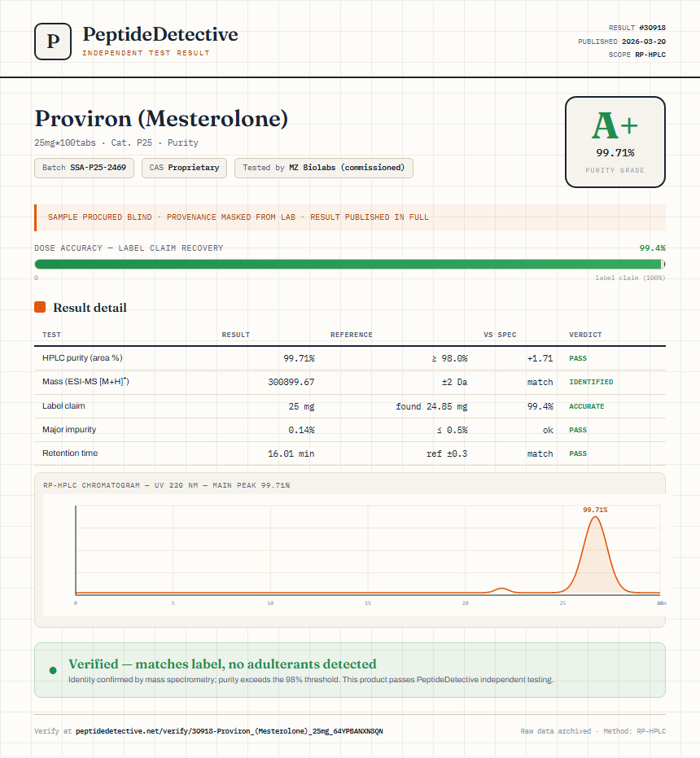Click the +1.71 vs spec value

[540, 358]
